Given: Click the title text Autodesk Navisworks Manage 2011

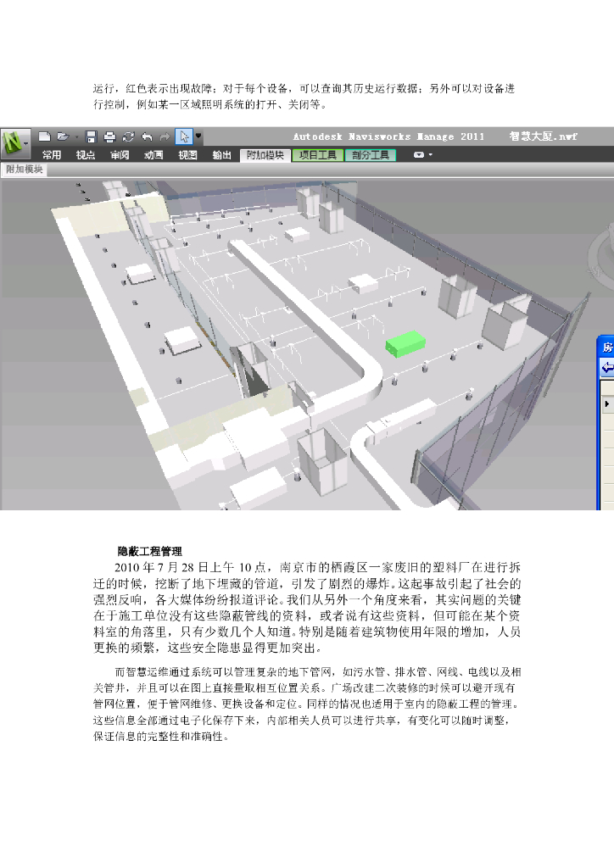Looking at the screenshot, I should [x=388, y=136].
